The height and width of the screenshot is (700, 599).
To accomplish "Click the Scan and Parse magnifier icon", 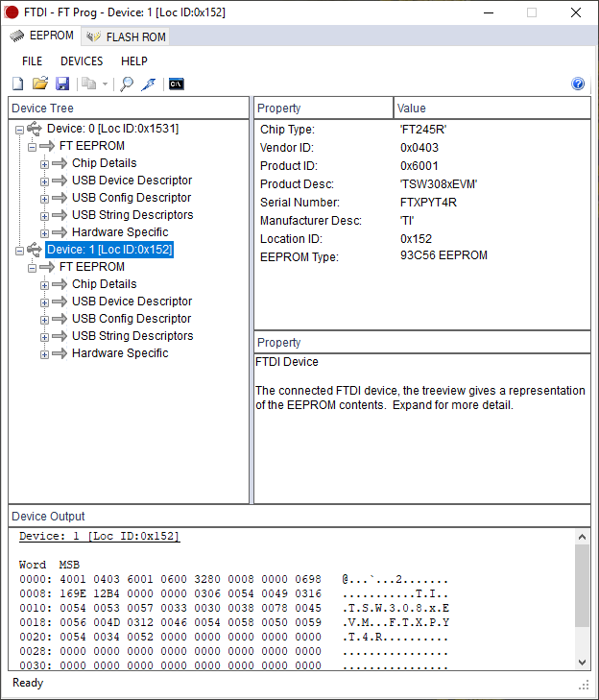I will (x=127, y=84).
